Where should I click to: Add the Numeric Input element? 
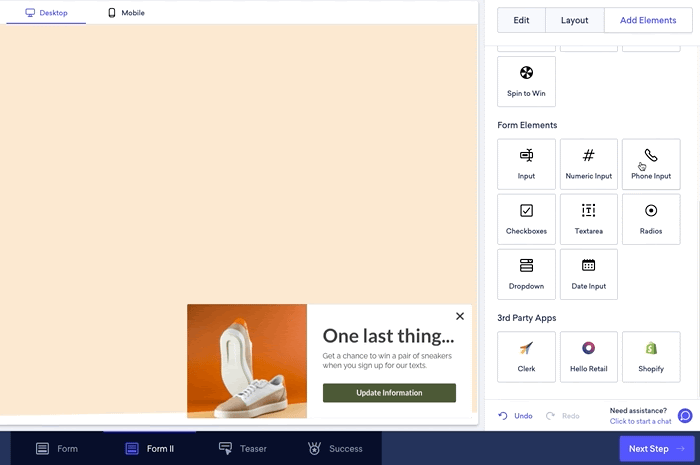[x=588, y=164]
